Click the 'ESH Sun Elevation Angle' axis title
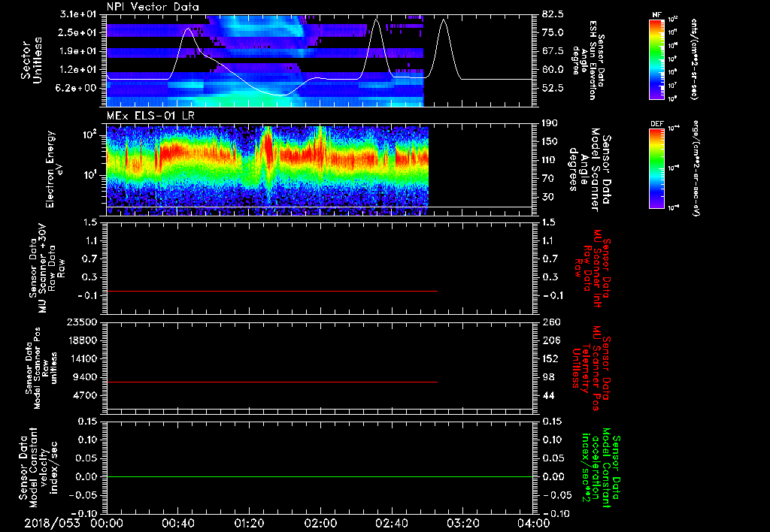Viewport: 770px width, 532px height. (588, 60)
